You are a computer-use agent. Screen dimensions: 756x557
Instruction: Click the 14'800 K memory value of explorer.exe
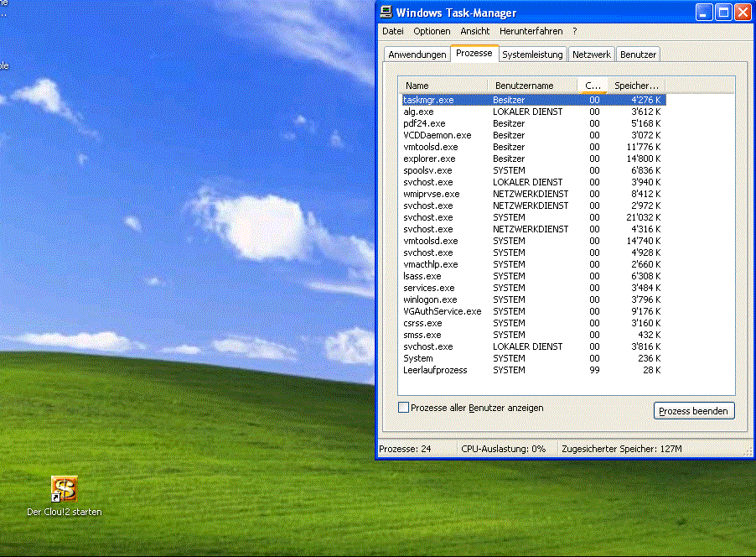(x=644, y=159)
